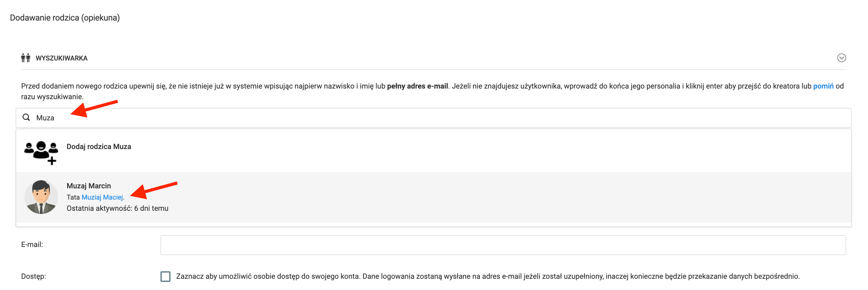Screen dimensions: 868x290
Task: Collapse the WYSZUKIWARKA section using the chevron
Action: click(x=841, y=58)
